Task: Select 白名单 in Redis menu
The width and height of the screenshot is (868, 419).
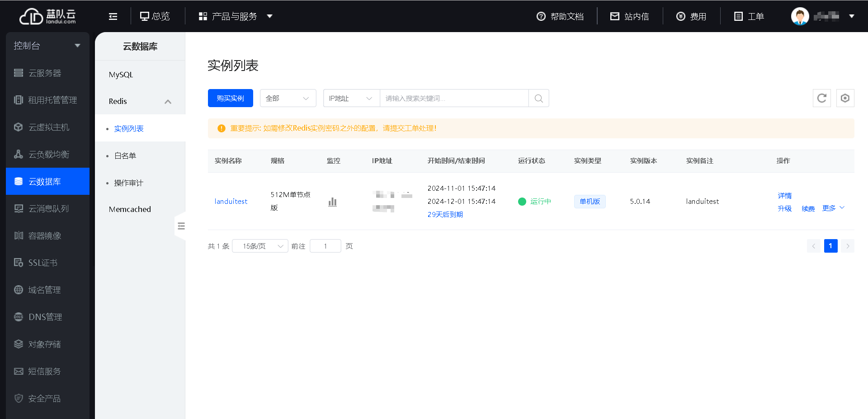Action: tap(125, 155)
